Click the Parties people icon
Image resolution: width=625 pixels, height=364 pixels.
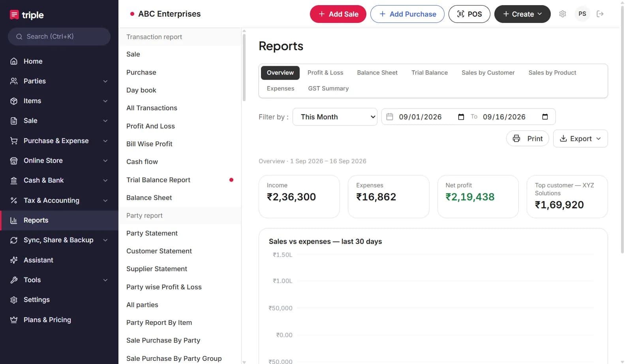click(14, 81)
